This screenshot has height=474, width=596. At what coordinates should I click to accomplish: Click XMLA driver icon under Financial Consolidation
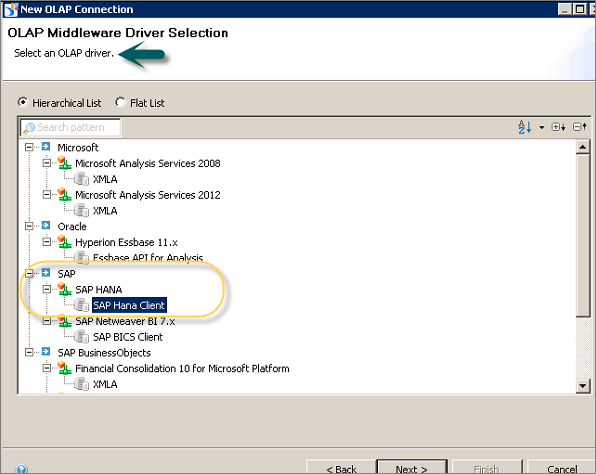tap(81, 384)
